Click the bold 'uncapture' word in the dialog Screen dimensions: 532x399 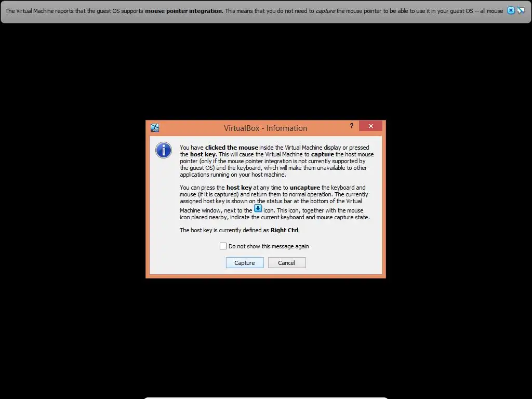[304, 188]
